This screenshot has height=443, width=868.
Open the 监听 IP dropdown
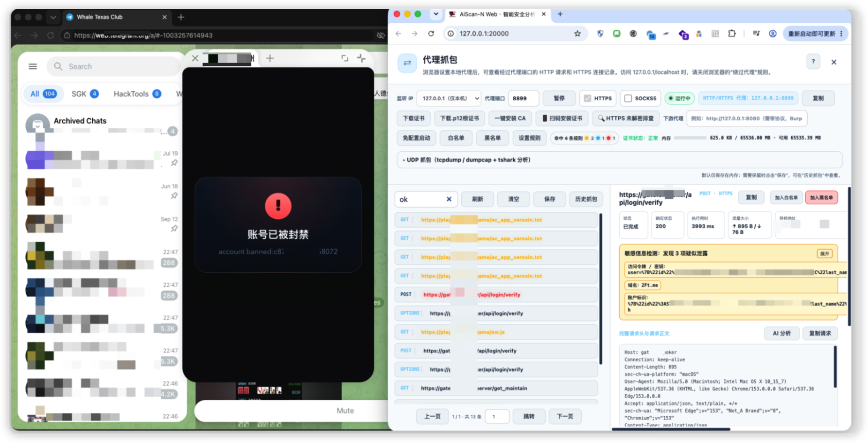click(x=449, y=98)
